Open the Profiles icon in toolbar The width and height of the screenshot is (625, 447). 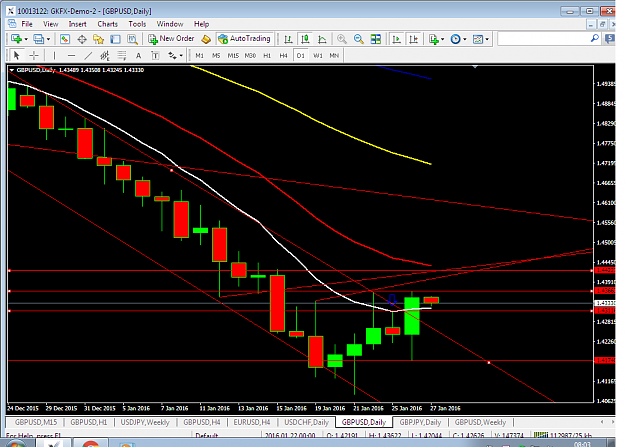point(38,39)
